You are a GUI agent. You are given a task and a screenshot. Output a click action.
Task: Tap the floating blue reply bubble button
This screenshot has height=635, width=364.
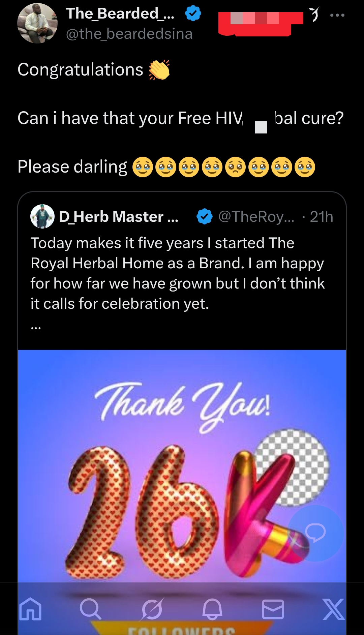[x=315, y=533]
